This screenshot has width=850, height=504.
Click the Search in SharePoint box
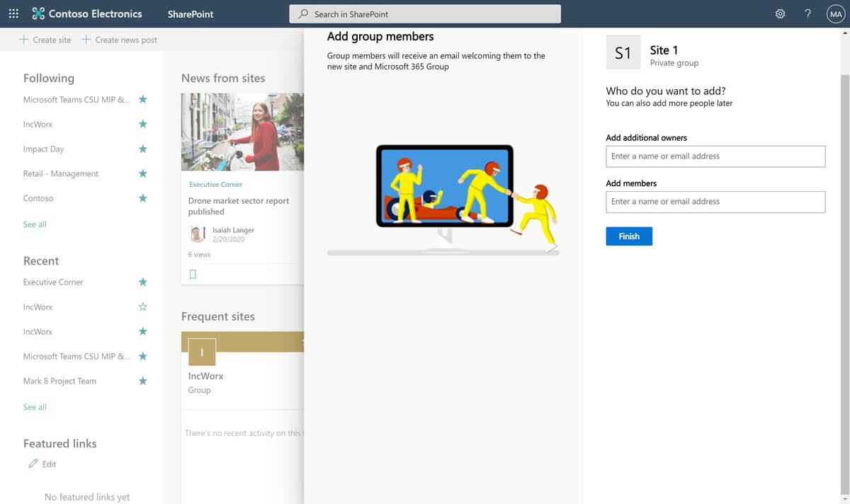(x=425, y=13)
